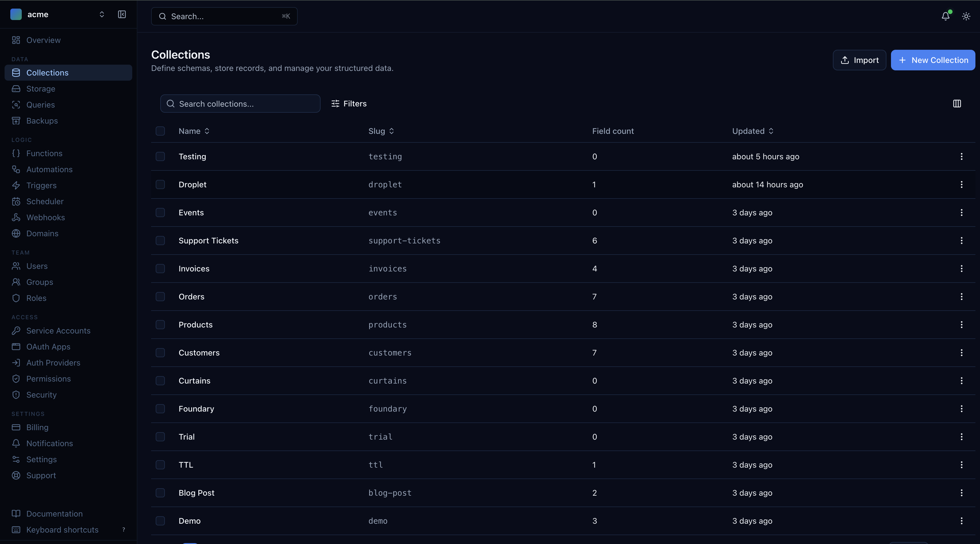Switch to the Queries section
This screenshot has height=544, width=980.
(39, 105)
